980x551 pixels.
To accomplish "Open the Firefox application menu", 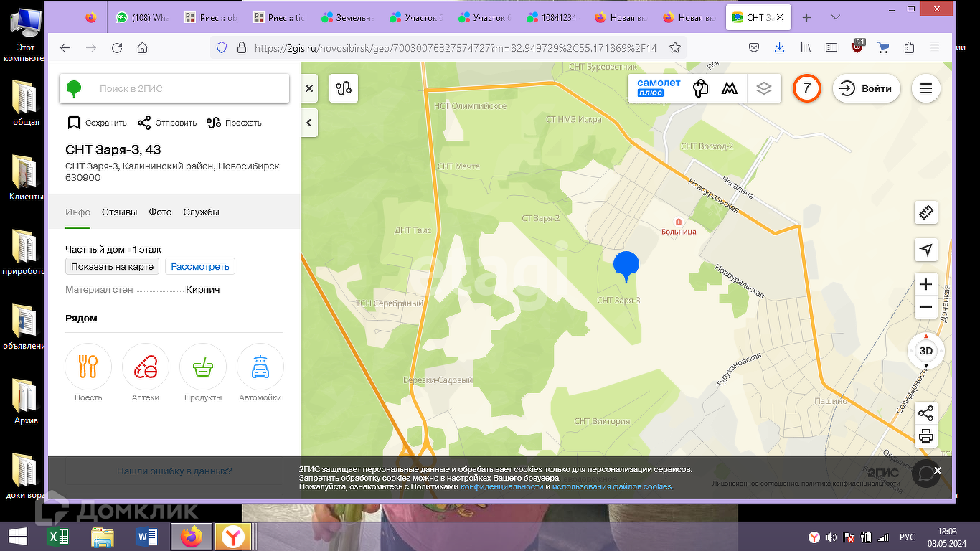I will [x=935, y=48].
